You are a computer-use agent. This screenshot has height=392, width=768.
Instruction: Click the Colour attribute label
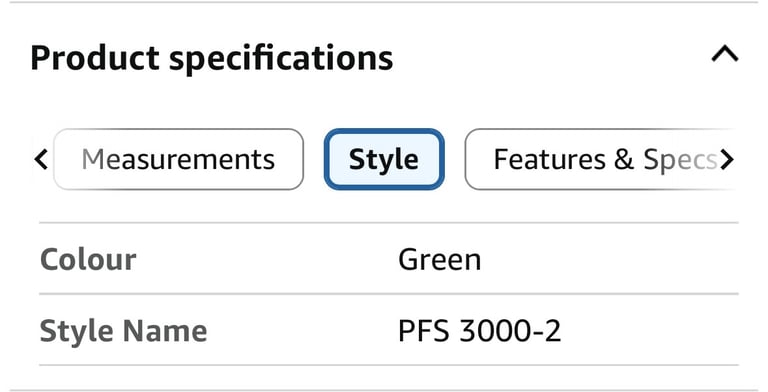88,259
